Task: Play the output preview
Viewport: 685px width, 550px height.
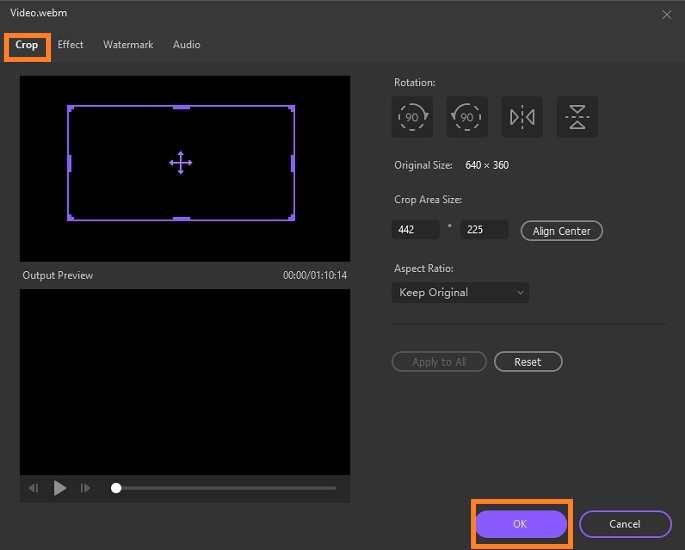Action: [x=59, y=488]
